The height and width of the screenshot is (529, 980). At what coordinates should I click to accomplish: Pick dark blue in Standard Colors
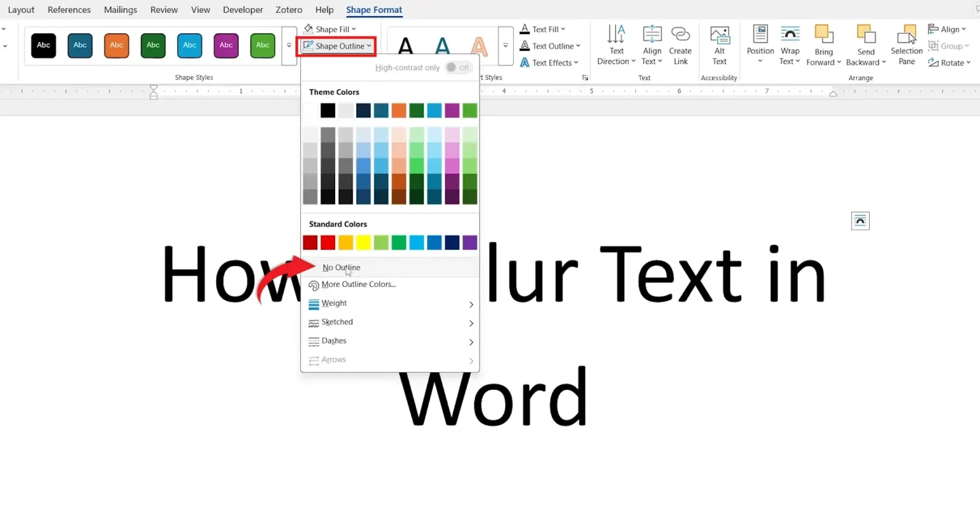452,243
